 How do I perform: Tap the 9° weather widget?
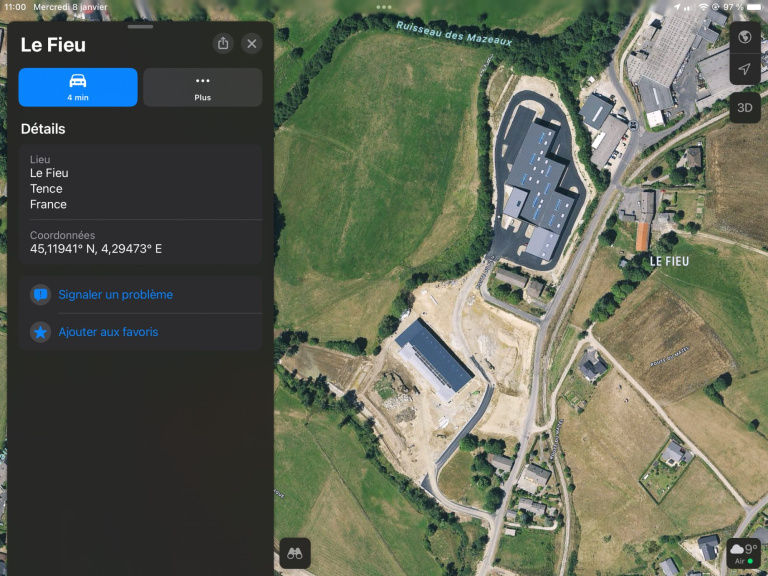tap(743, 552)
